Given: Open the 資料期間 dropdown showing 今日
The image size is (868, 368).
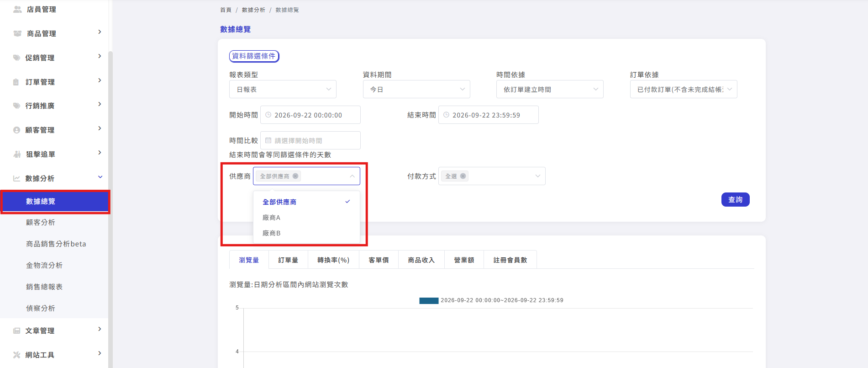Looking at the screenshot, I should click(x=416, y=89).
